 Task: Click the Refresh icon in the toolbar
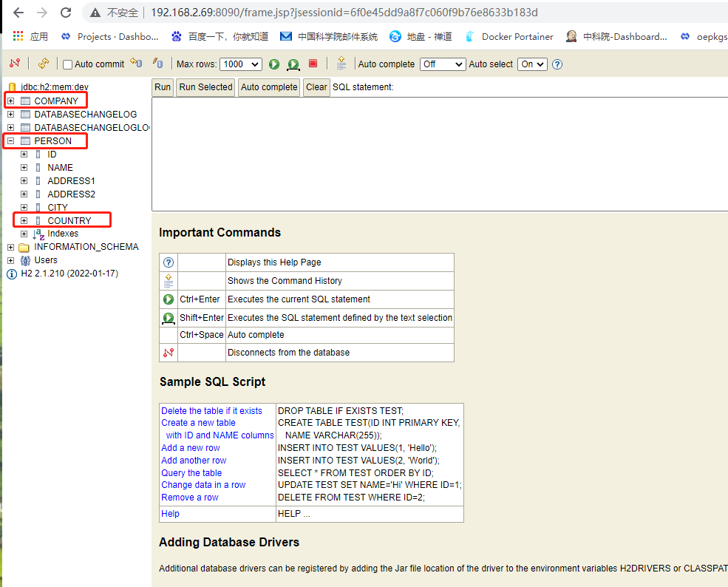[x=43, y=63]
